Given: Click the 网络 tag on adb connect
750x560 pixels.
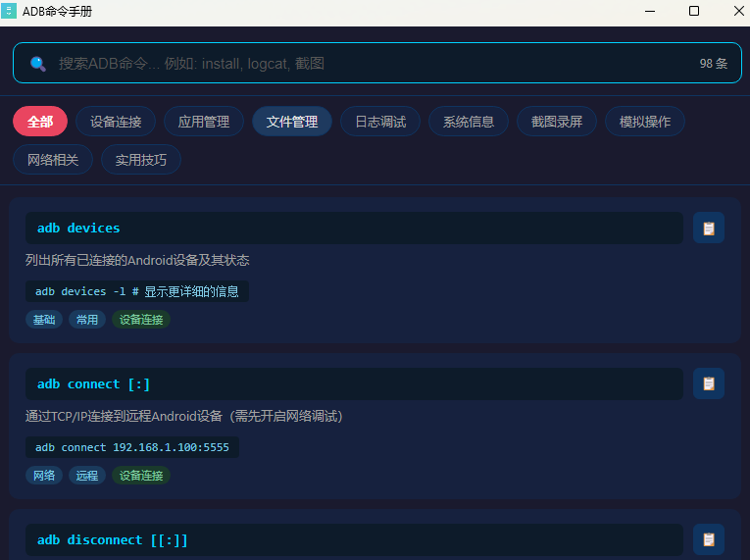Looking at the screenshot, I should tap(44, 476).
